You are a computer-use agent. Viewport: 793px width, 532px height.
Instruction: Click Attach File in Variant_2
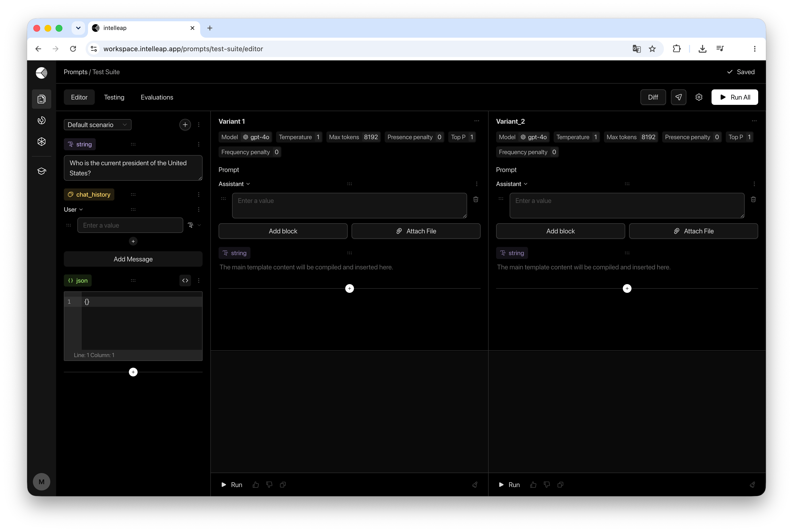pyautogui.click(x=693, y=231)
